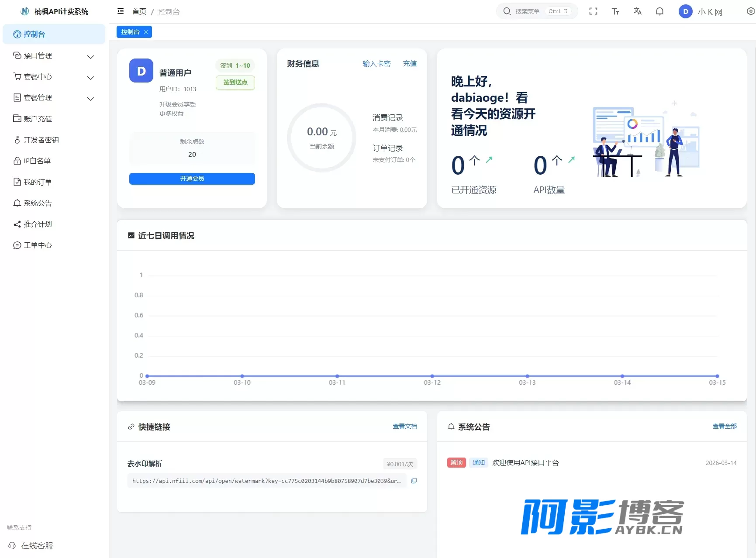This screenshot has height=558, width=756.
Task: Collapse the sidebar menu toggle icon
Action: pyautogui.click(x=121, y=11)
